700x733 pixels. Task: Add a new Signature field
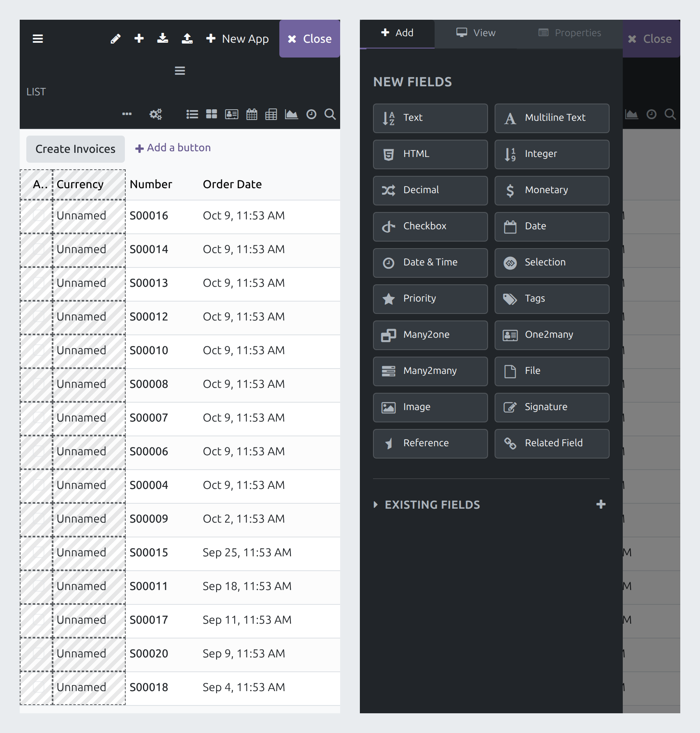(x=552, y=408)
